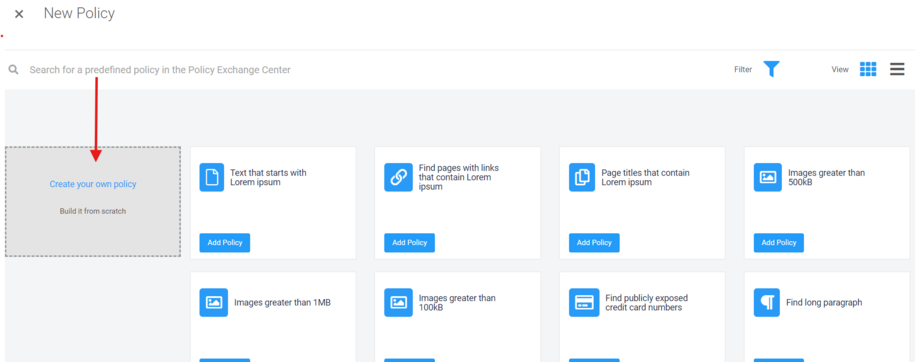Click image icon for Images greater than 1MB
Viewport: 915px width, 362px height.
pos(214,302)
